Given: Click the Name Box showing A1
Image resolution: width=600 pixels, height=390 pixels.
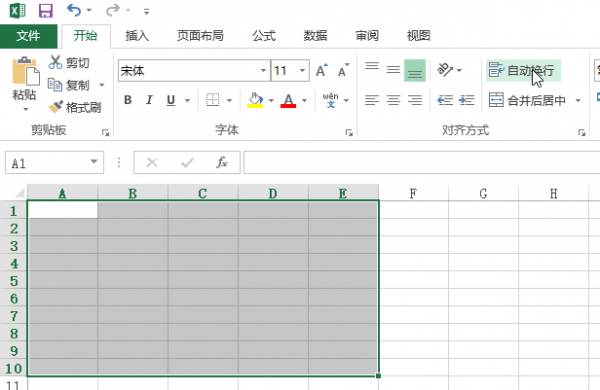Looking at the screenshot, I should click(x=47, y=163).
